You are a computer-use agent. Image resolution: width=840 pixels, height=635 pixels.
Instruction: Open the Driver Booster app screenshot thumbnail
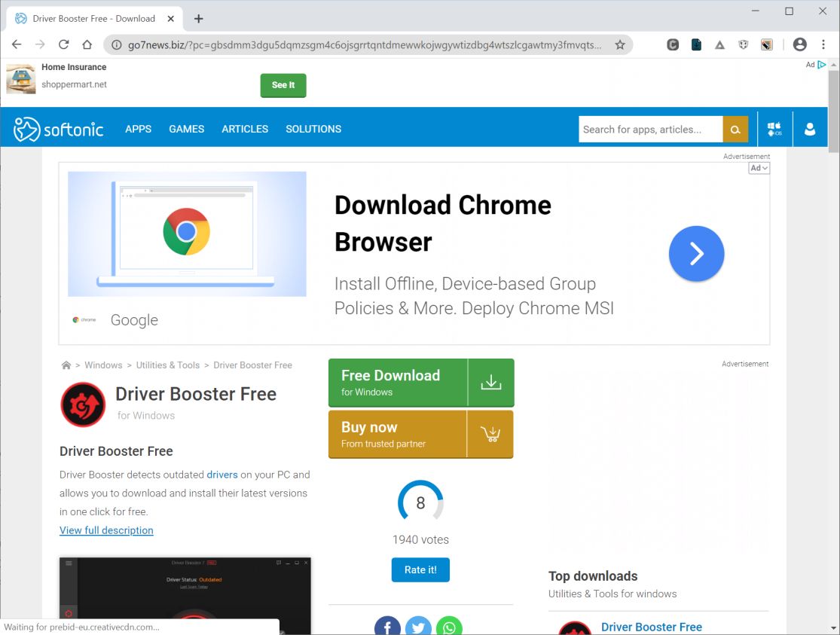pos(185,596)
